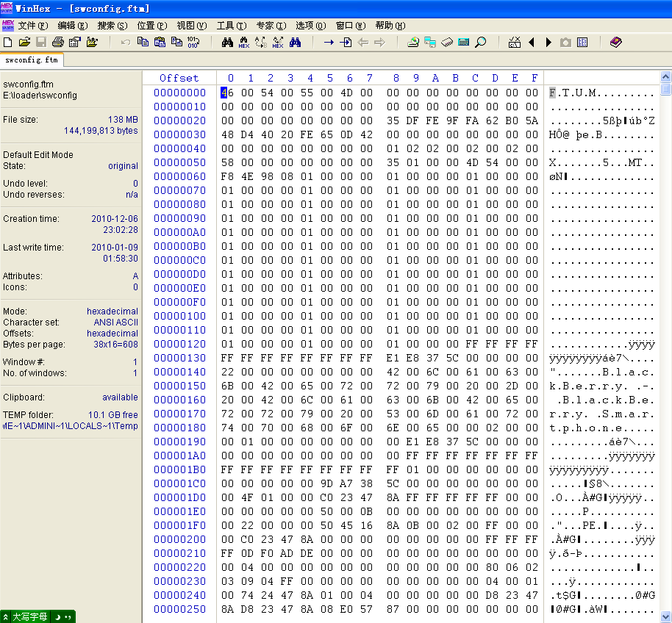This screenshot has width=672, height=623.
Task: Click the Offset column header
Action: click(x=179, y=78)
